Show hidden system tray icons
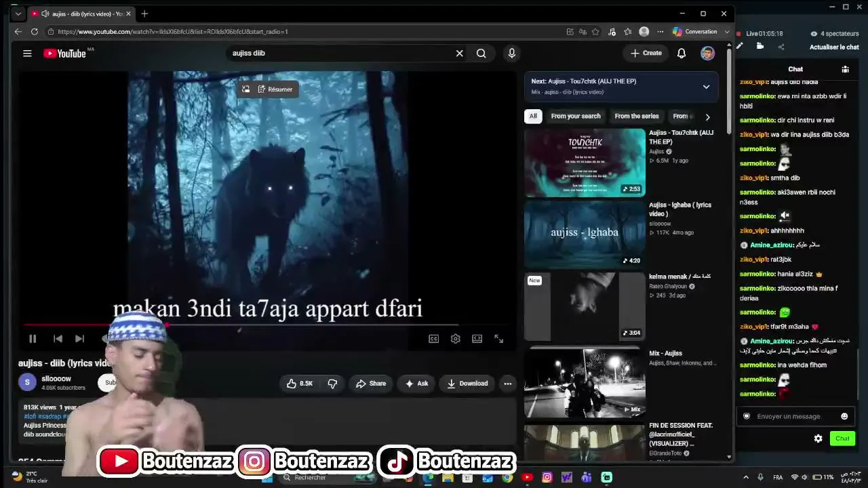Screen dimensions: 868x488 (746, 477)
